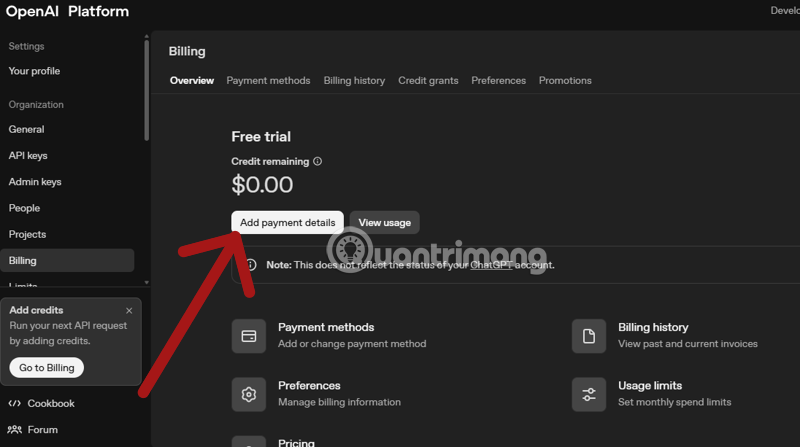Close the Add credits popup

[x=129, y=310]
